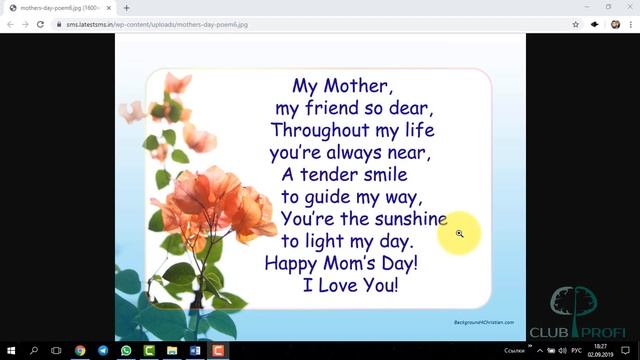Open the network status tray icon
The image size is (640, 360).
pos(551,351)
